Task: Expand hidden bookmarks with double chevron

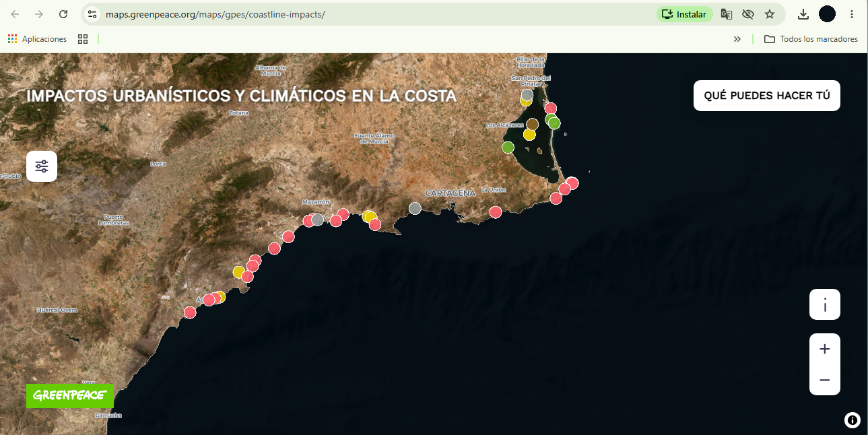Action: (737, 39)
